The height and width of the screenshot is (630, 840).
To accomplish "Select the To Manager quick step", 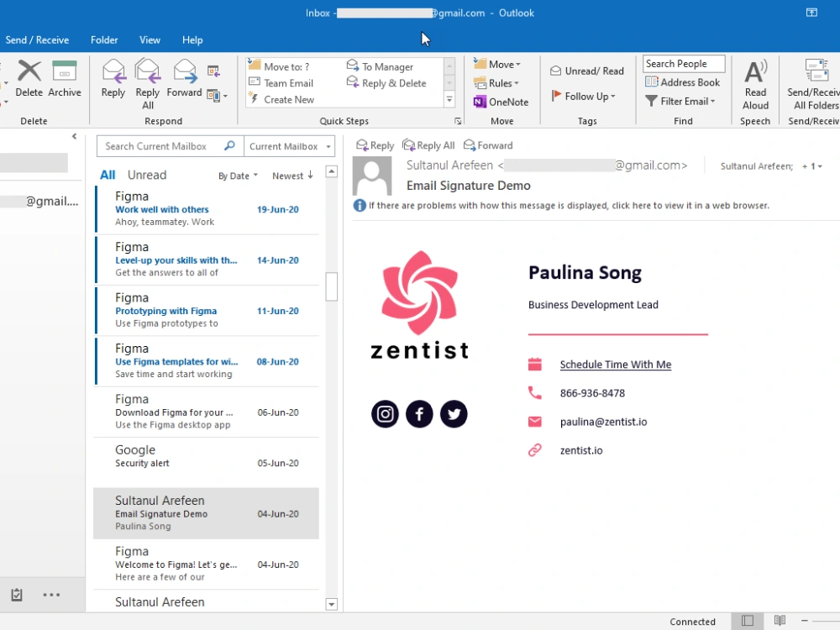I will (381, 66).
